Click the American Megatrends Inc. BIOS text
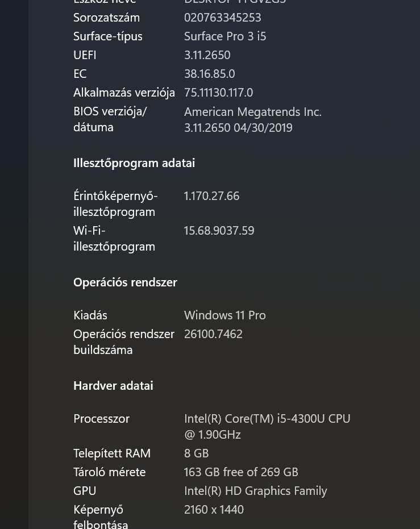The width and height of the screenshot is (420, 529). 252,112
